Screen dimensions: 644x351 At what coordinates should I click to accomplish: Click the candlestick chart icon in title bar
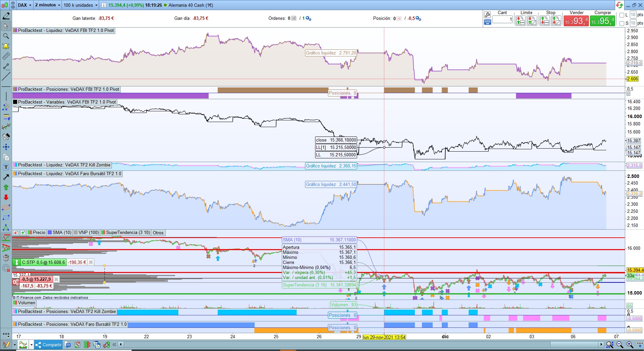tap(5, 5)
